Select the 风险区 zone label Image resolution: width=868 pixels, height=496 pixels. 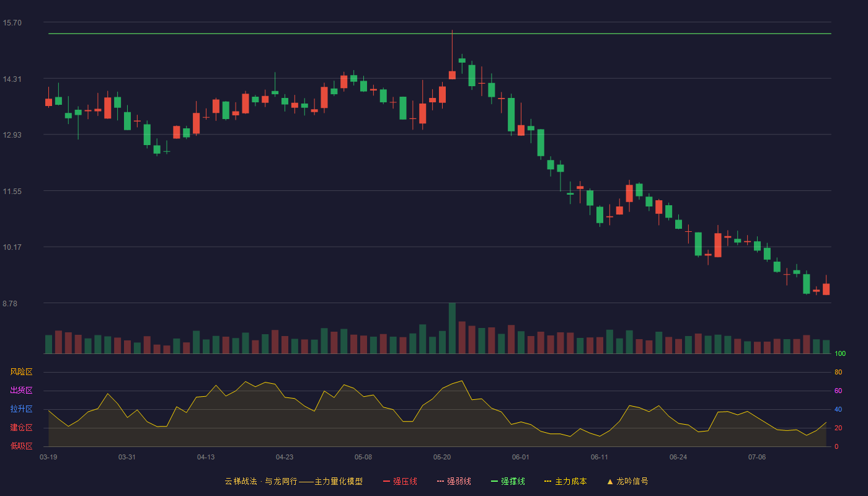point(21,372)
